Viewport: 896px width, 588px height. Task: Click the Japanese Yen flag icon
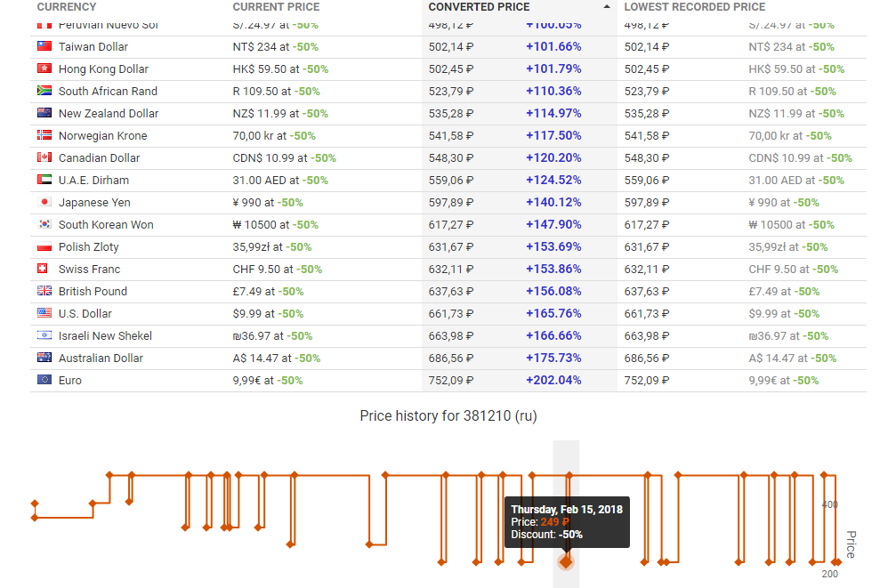click(x=44, y=202)
